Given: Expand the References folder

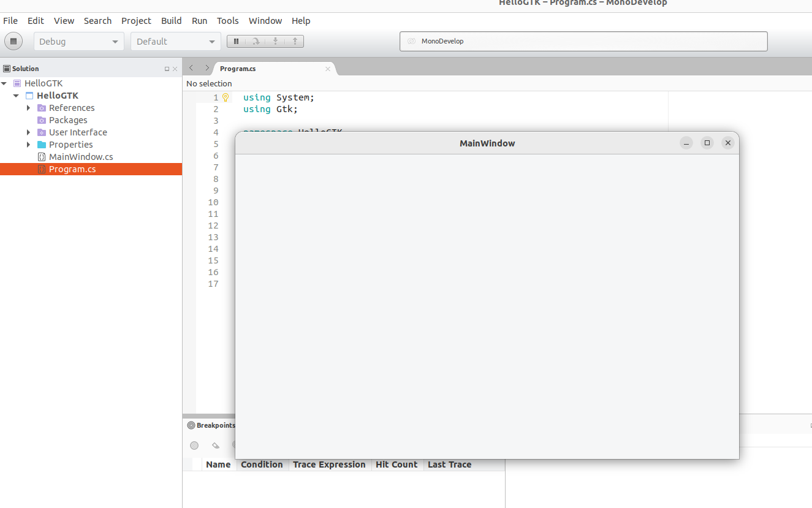Looking at the screenshot, I should pos(29,108).
